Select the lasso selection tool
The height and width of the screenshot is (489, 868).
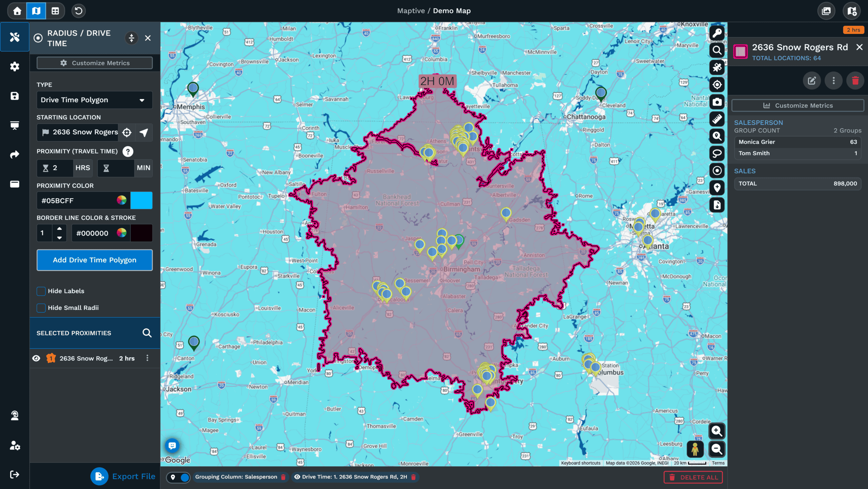click(x=717, y=153)
